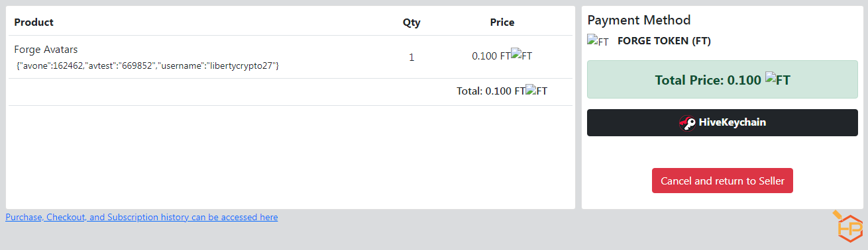Click the FT icon in the Total row
The height and width of the screenshot is (250, 868).
[x=537, y=91]
